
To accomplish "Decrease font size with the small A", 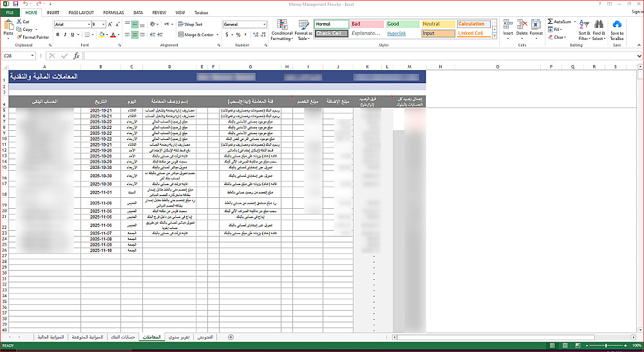I will [117, 24].
